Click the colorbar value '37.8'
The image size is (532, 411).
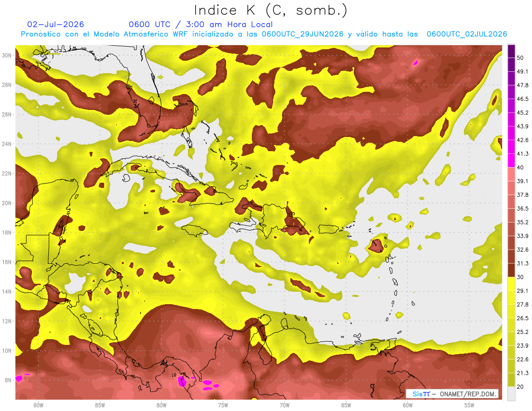522,195
